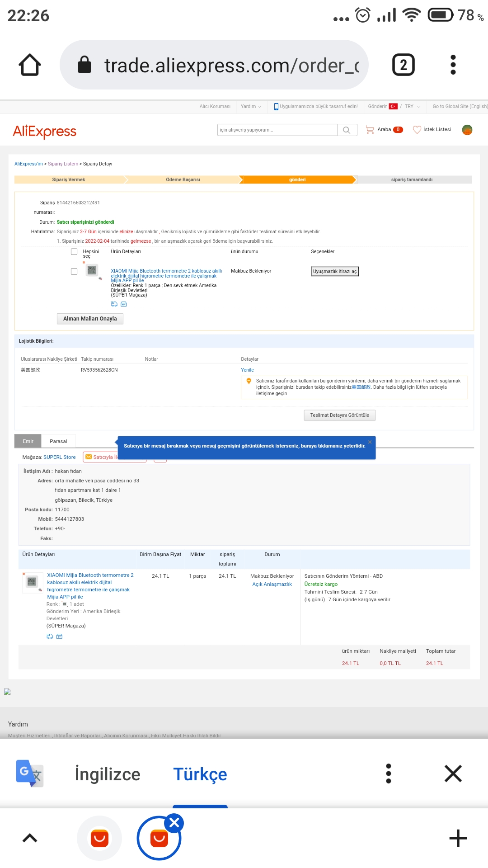The height and width of the screenshot is (868, 488).
Task: Close the translate bar
Action: coord(453,774)
